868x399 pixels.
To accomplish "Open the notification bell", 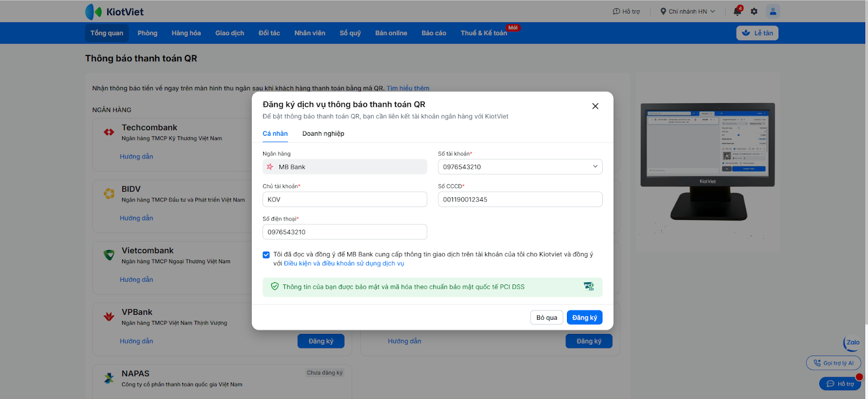I will pos(737,11).
